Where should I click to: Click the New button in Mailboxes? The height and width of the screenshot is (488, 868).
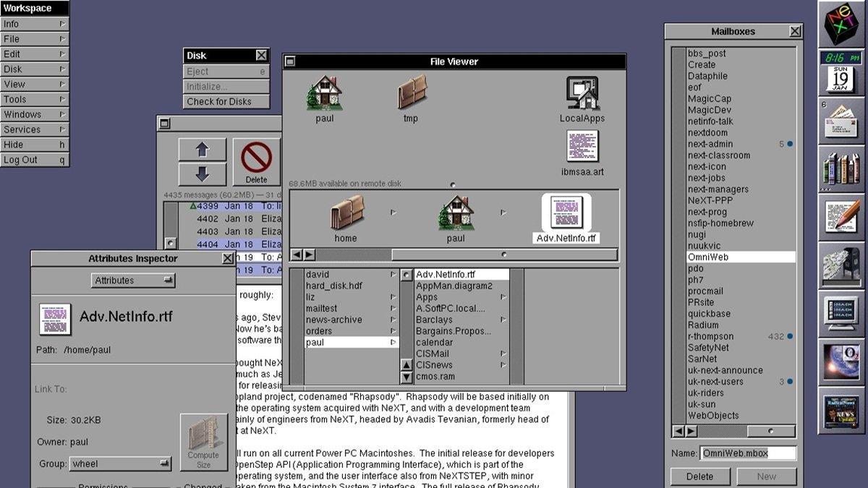tap(767, 476)
